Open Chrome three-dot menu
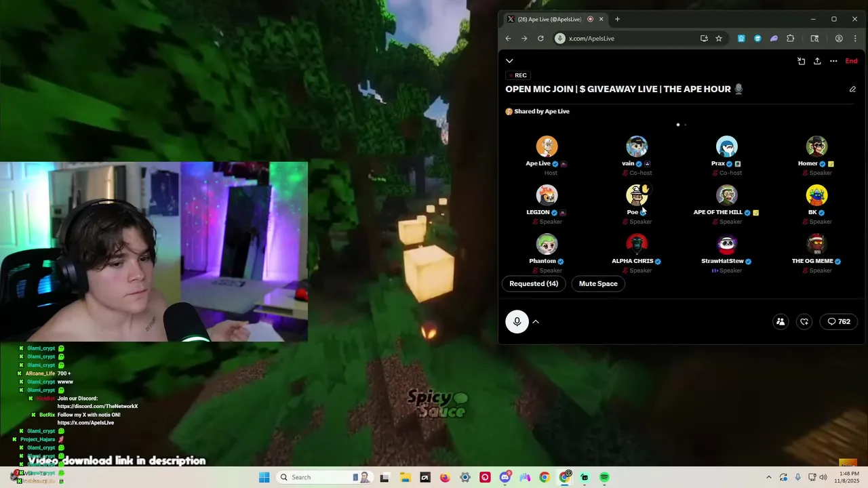The image size is (868, 488). 855,39
